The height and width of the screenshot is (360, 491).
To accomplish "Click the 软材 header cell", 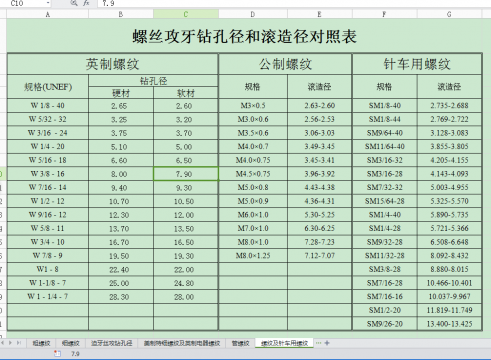I will [186, 93].
